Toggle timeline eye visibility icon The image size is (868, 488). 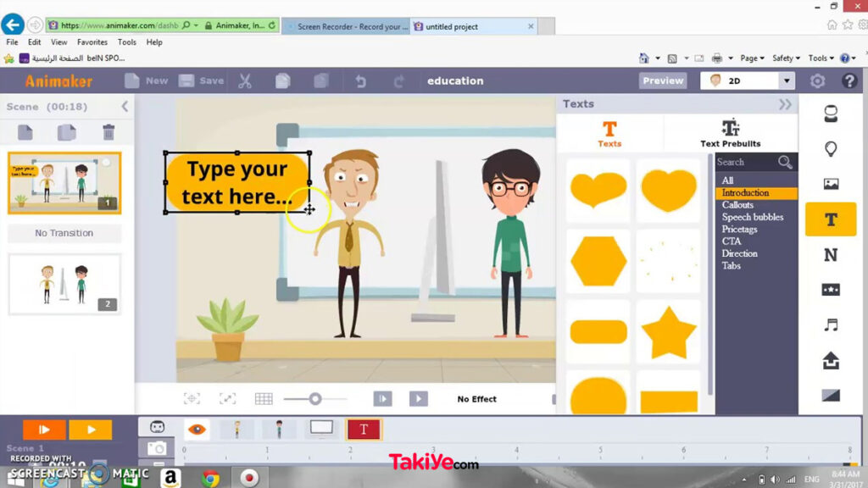pos(197,430)
